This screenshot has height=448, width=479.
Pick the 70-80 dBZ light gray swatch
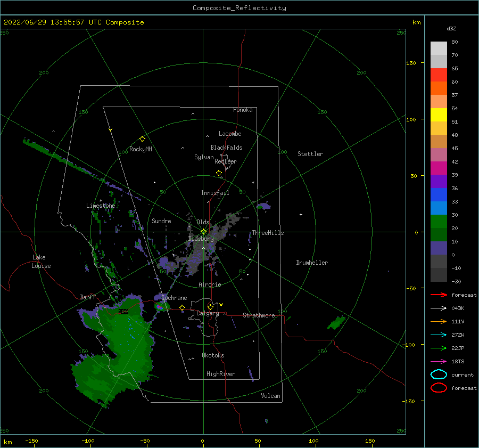tap(439, 48)
